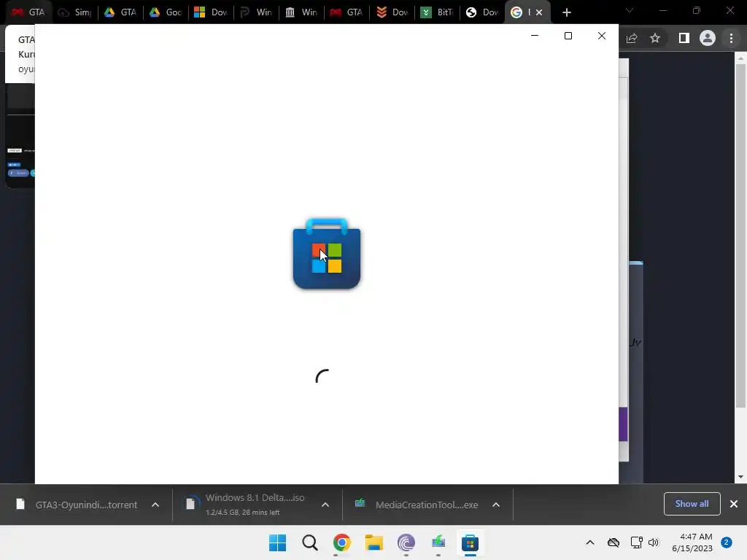The height and width of the screenshot is (560, 747).
Task: Open Chrome side panel
Action: click(x=684, y=38)
